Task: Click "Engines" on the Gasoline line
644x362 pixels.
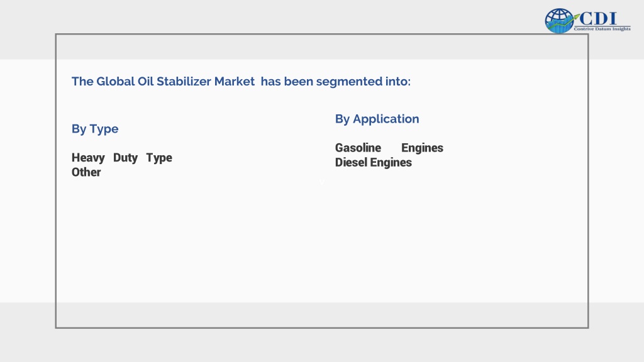Action: coord(422,148)
